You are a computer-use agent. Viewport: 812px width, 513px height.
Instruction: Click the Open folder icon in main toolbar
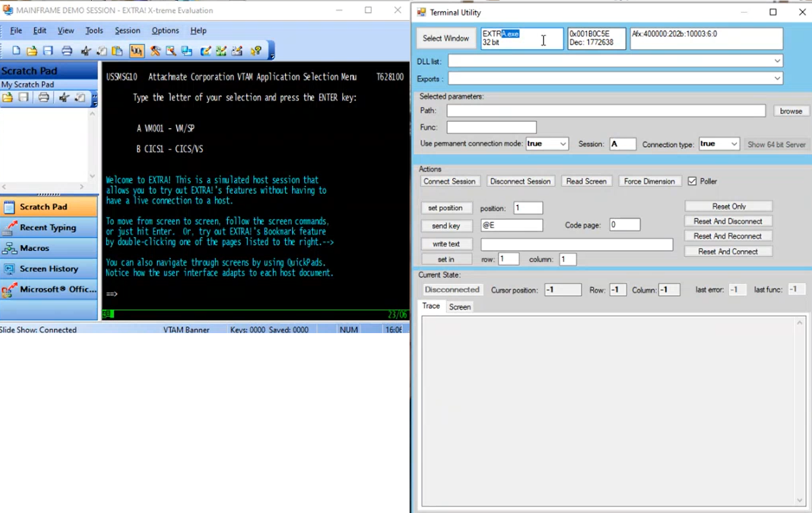pos(32,51)
